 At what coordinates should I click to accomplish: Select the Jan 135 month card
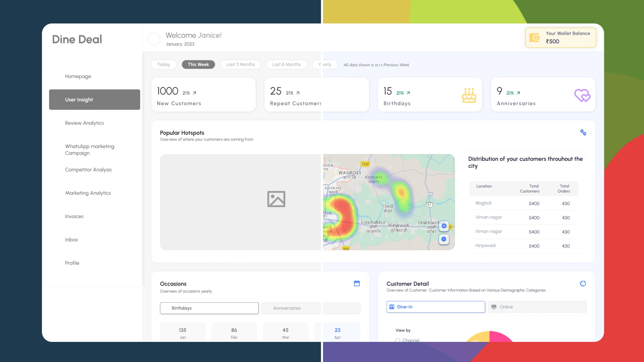coord(183,332)
